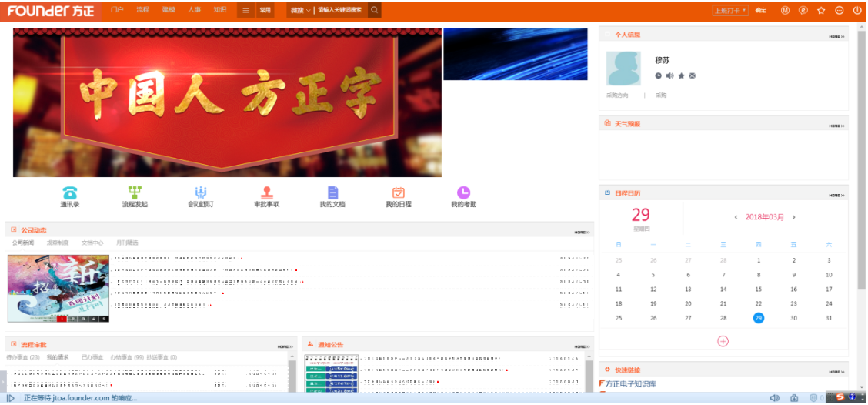Viewport: 868px width, 405px height.
Task: Open the 微搜 search type dropdown
Action: pos(301,10)
